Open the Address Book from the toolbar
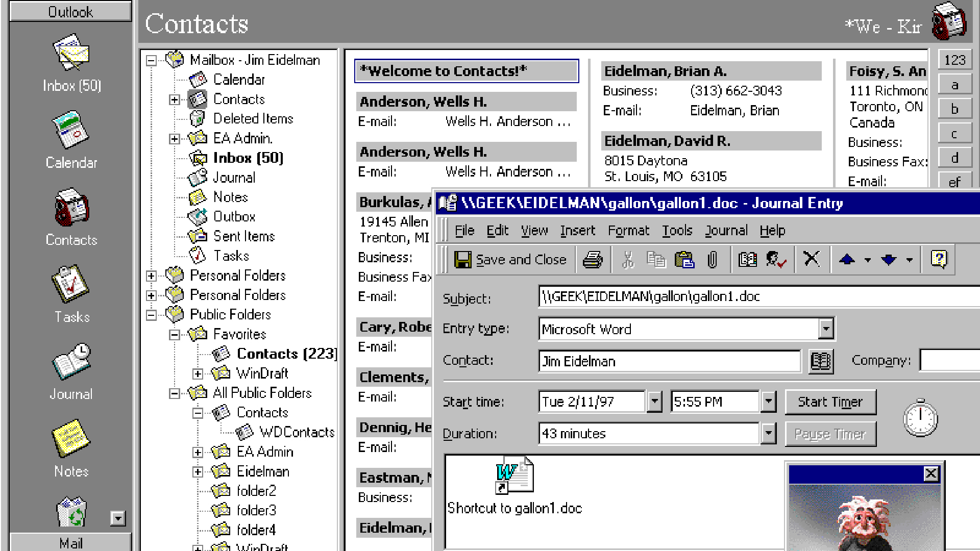Screen dimensions: 980x551 [x=747, y=259]
